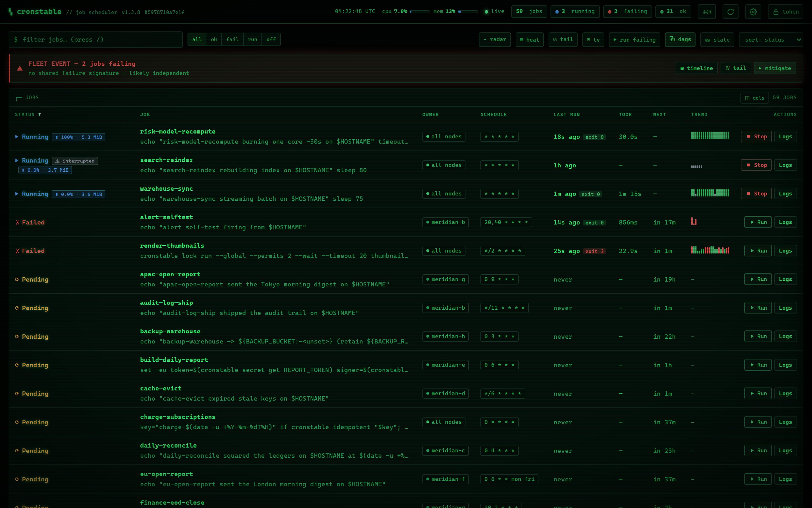
Task: Run the alert-selftest job
Action: 758,222
